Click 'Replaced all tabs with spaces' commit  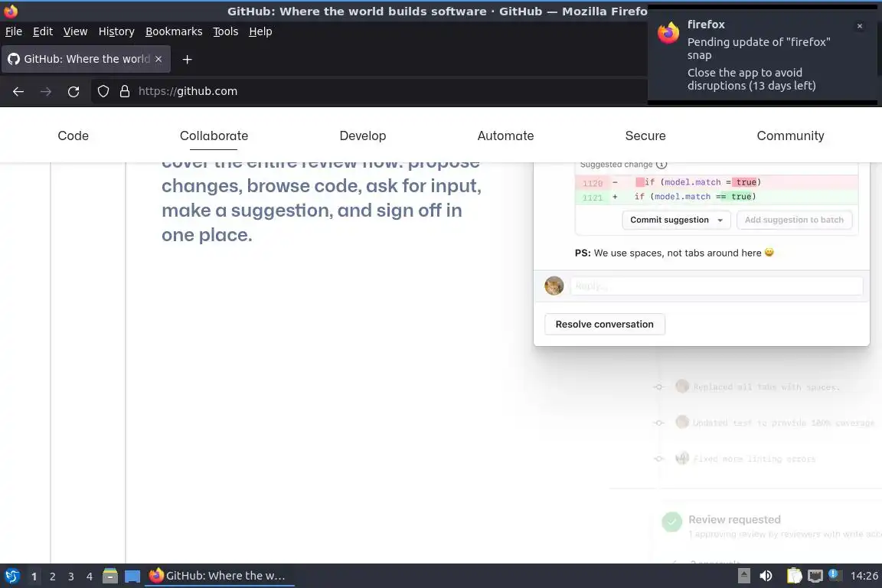pos(766,387)
